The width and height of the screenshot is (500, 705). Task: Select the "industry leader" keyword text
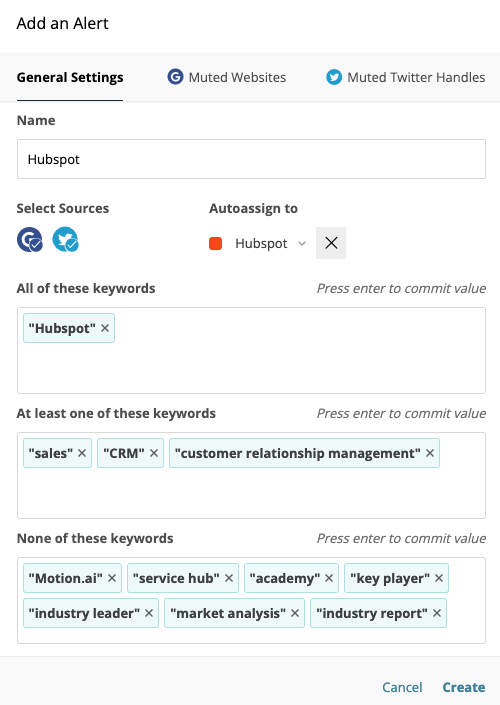click(84, 613)
